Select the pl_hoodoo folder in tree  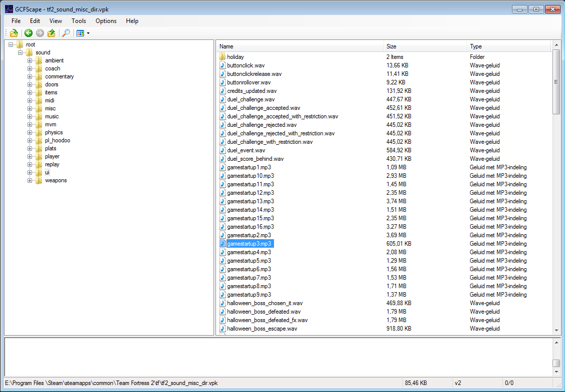click(x=57, y=140)
